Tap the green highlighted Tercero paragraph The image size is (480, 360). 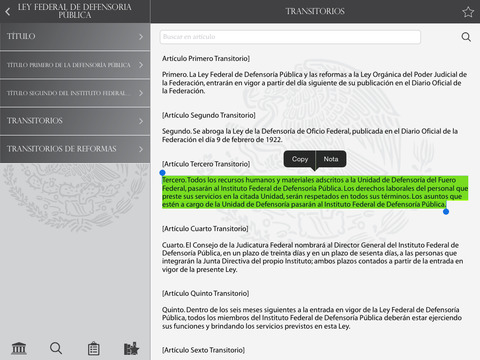click(x=315, y=192)
